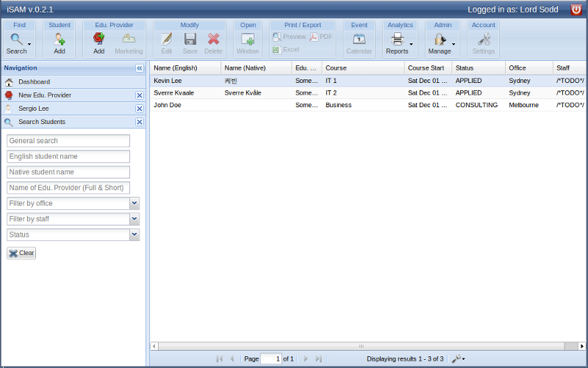Open the Dashboard navigation item

tap(73, 82)
